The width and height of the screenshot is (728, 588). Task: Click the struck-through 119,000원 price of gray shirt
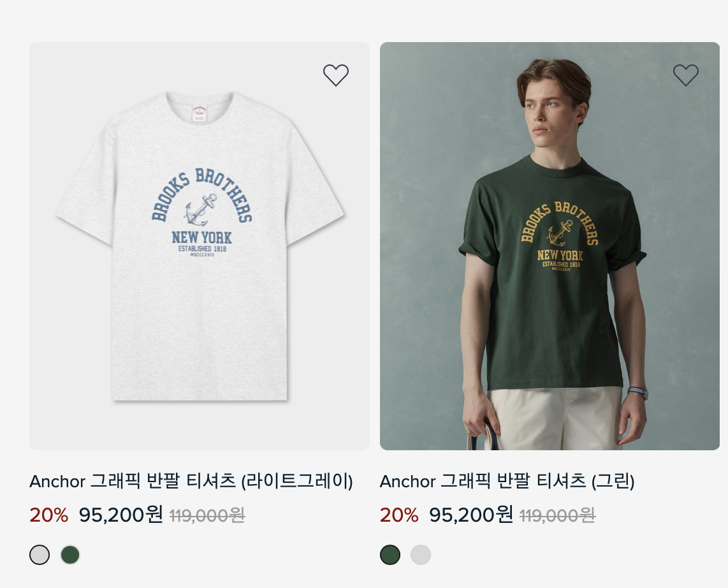tap(207, 515)
